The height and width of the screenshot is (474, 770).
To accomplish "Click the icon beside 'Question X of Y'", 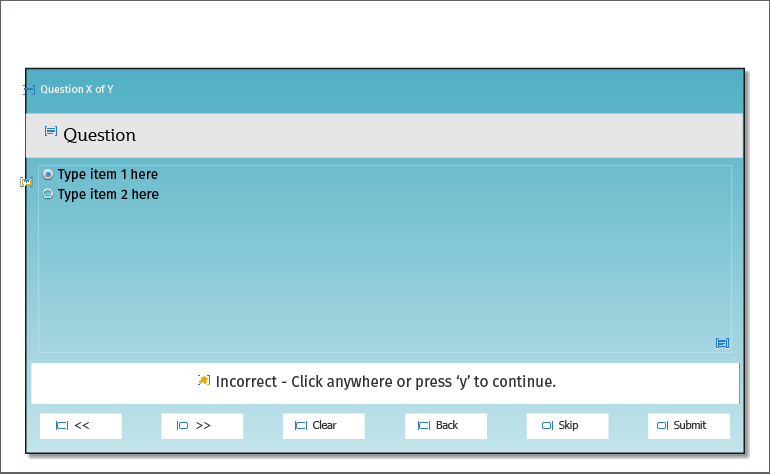I will click(x=29, y=90).
